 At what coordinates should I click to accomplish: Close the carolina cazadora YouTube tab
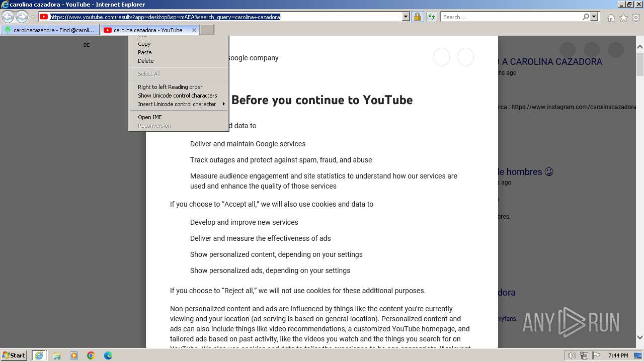coord(194,30)
